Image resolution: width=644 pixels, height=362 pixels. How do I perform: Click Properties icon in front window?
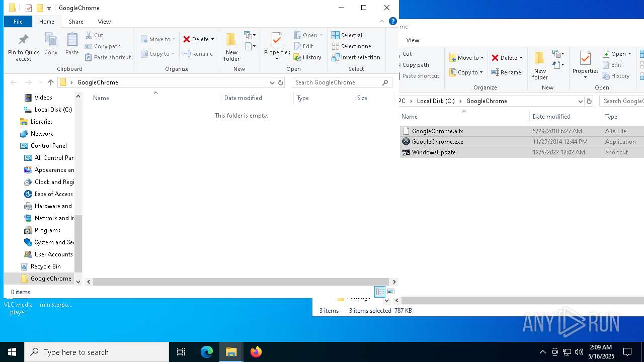click(x=277, y=40)
